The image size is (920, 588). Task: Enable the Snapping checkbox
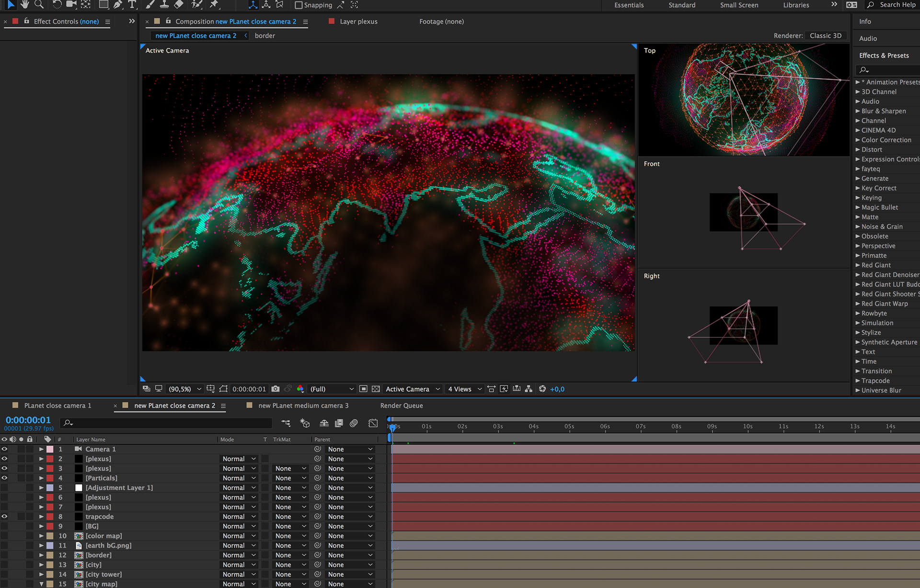coord(299,5)
